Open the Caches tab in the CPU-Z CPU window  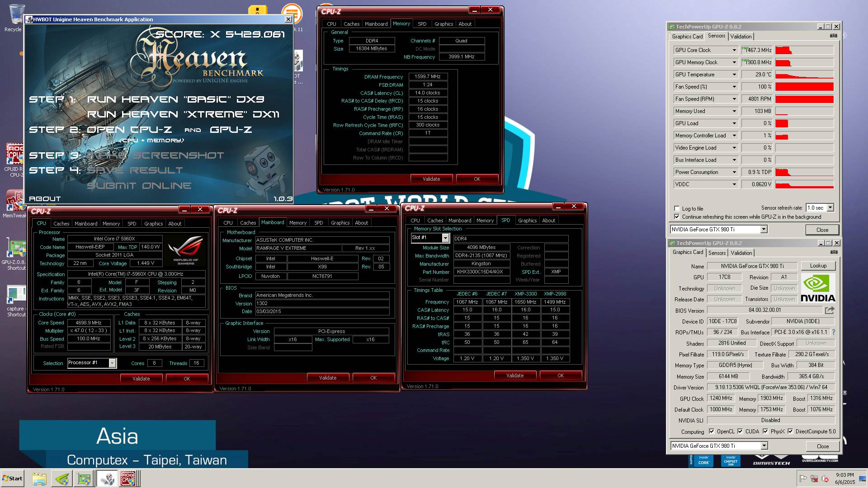[x=61, y=224]
